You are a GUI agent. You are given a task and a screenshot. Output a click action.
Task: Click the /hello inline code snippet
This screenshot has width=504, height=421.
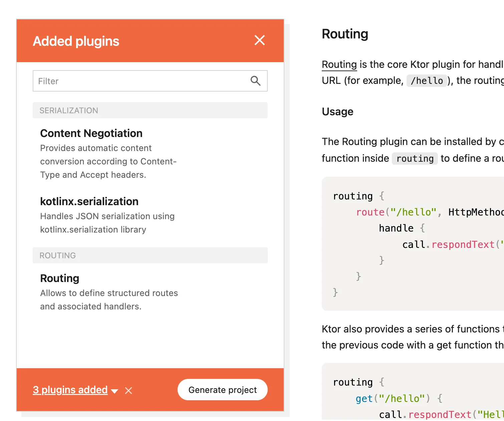(427, 81)
